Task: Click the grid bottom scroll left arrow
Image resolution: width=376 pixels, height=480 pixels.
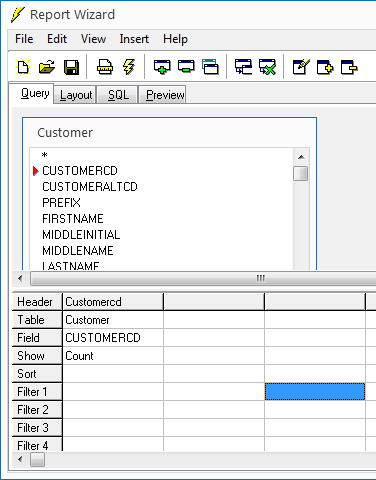Action: click(21, 460)
